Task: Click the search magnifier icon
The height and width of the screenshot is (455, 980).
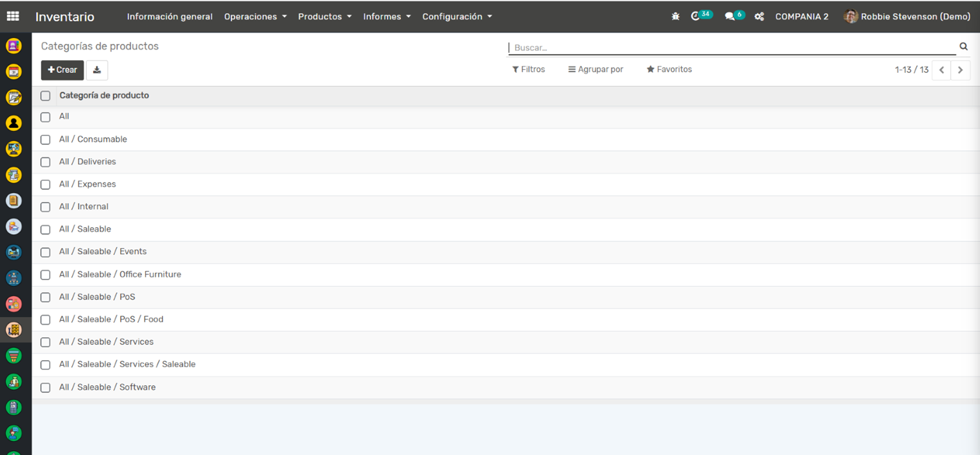Action: [963, 46]
